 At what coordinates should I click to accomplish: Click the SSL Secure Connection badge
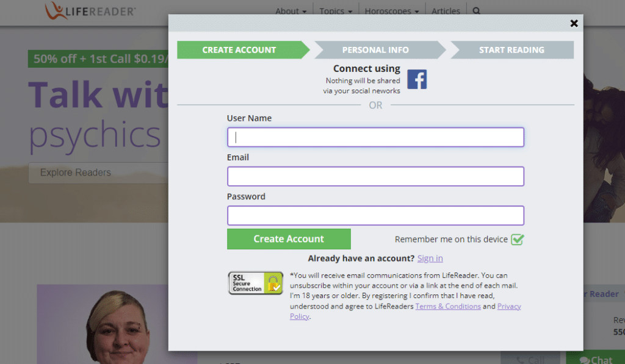click(256, 283)
